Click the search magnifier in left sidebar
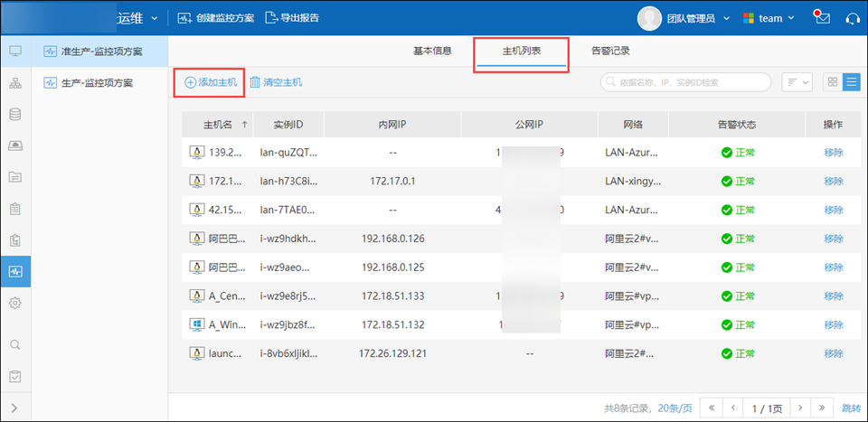The height and width of the screenshot is (422, 868). 15,344
